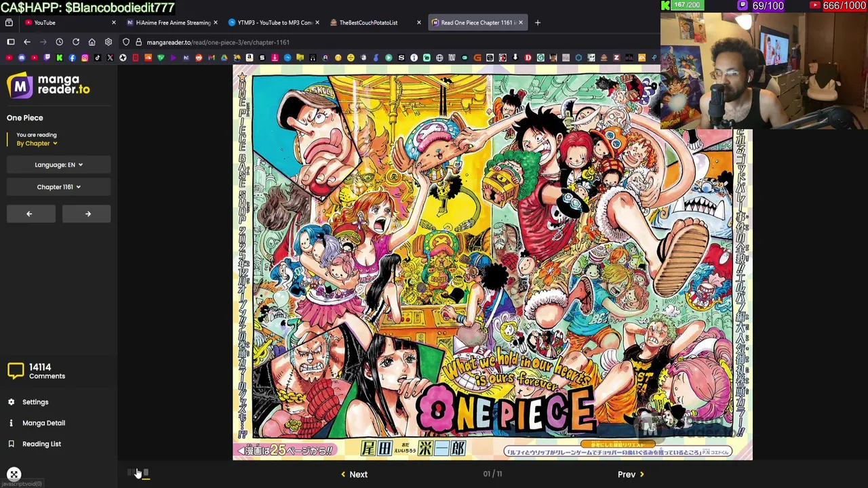Click the manga cover page image

(492, 262)
